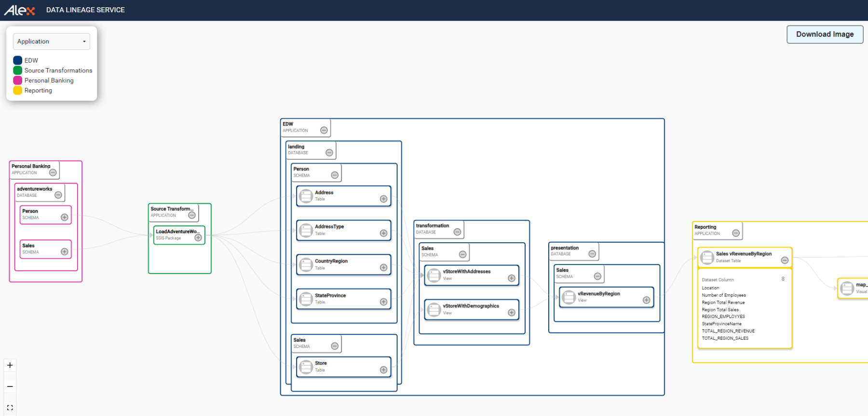Click the Dataset Column count 8
This screenshot has height=416, width=868.
coord(783,279)
